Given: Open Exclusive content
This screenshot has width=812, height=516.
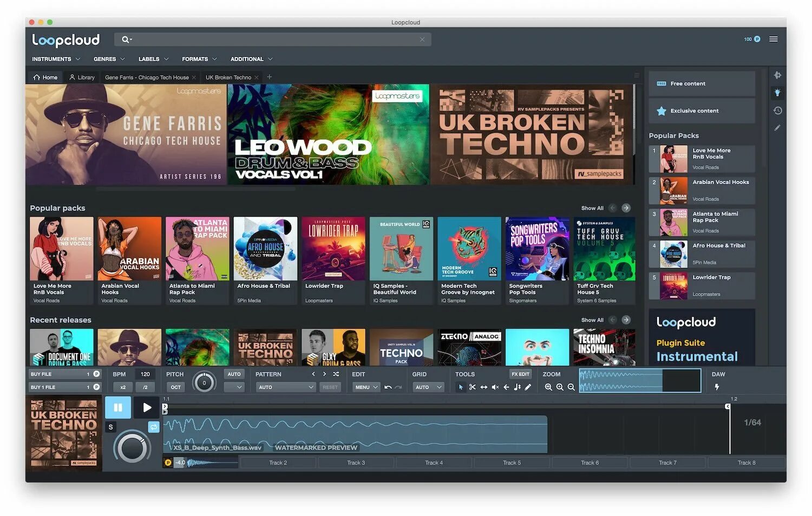Looking at the screenshot, I should 702,110.
